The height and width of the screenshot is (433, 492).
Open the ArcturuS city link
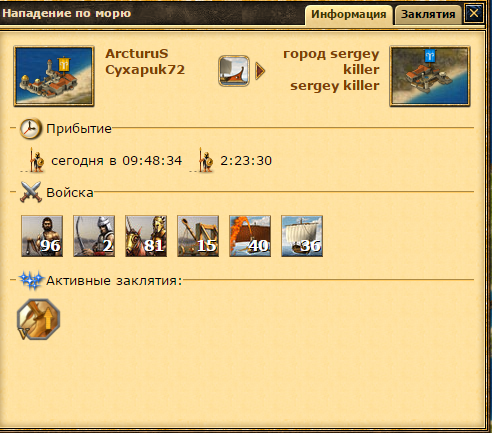[x=137, y=54]
